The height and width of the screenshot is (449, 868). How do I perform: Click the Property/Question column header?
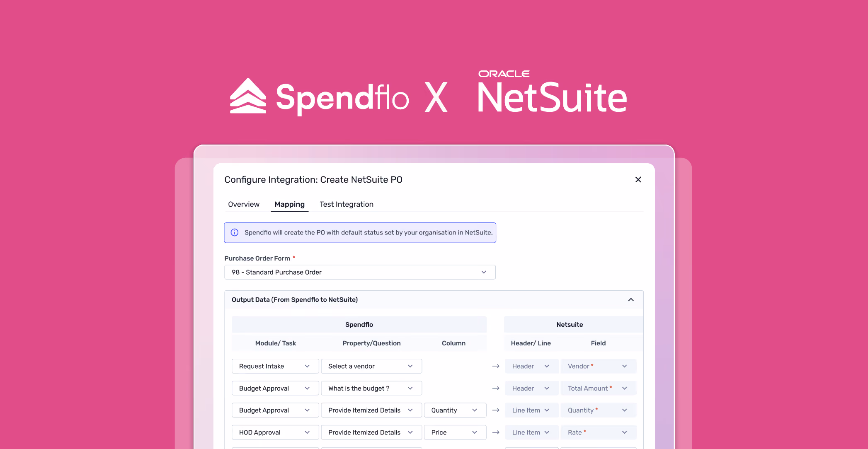pos(371,343)
